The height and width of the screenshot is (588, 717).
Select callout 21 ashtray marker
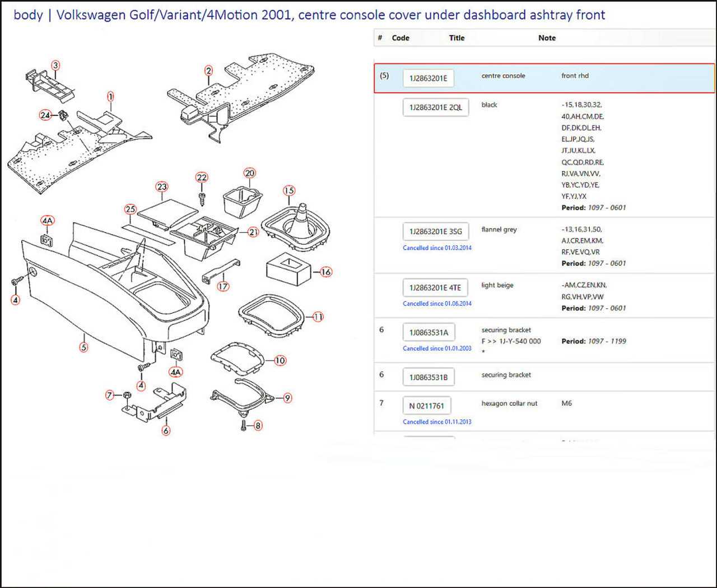pos(253,232)
